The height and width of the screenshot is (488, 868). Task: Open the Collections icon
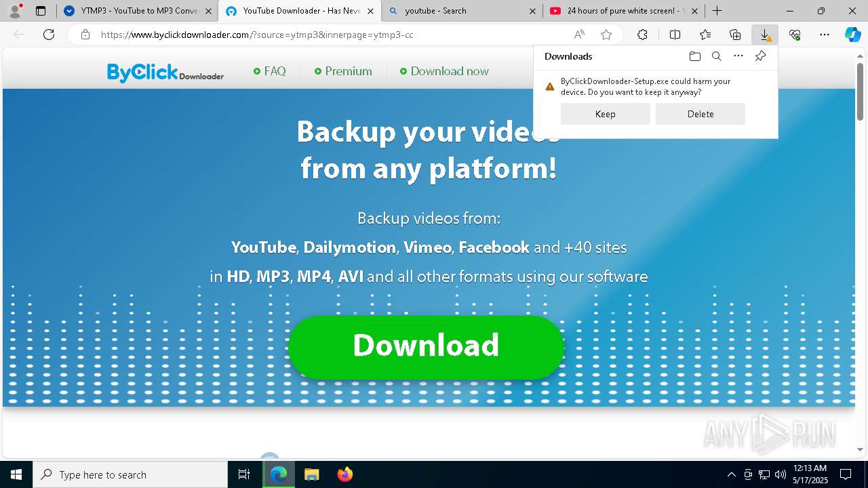735,35
